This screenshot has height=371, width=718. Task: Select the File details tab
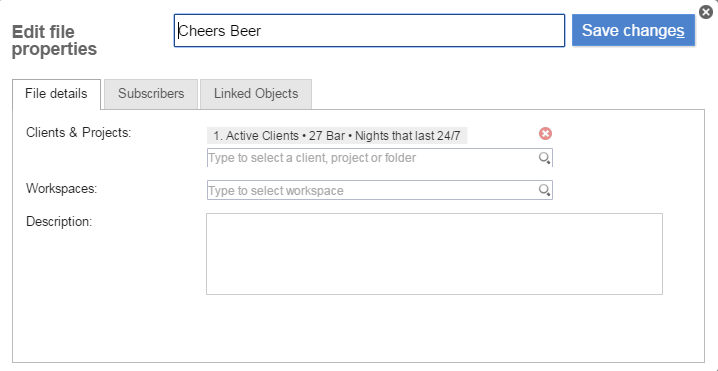click(56, 94)
